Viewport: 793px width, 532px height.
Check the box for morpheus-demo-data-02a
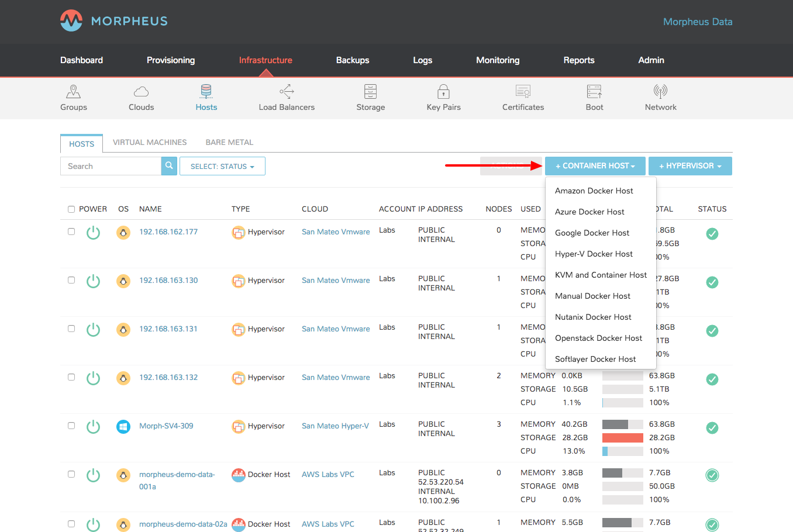(71, 524)
